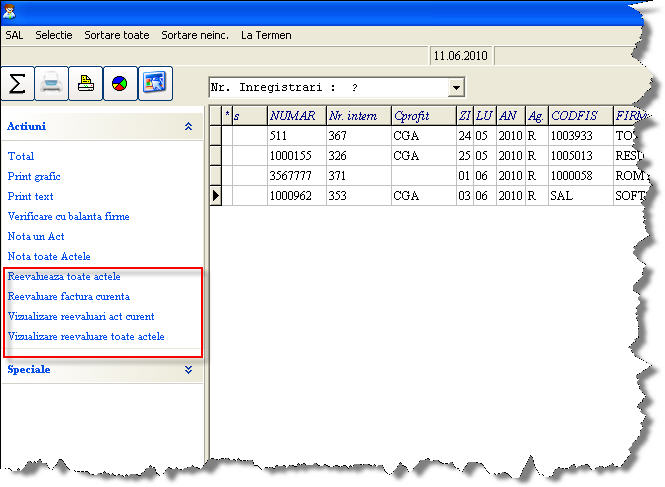Viewport: 665px width, 487px height.
Task: Collapse the Actiuni panel
Action: click(188, 127)
